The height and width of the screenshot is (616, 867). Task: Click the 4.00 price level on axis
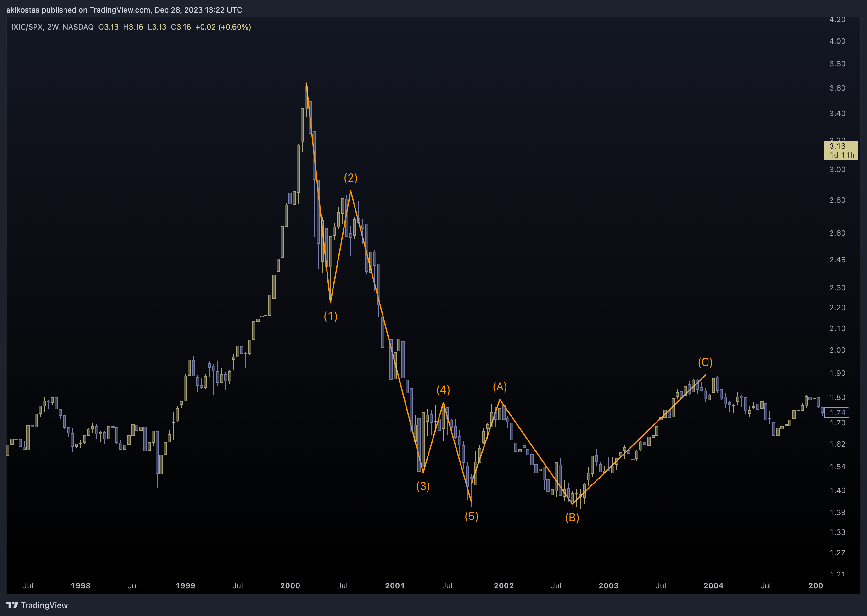pos(837,41)
